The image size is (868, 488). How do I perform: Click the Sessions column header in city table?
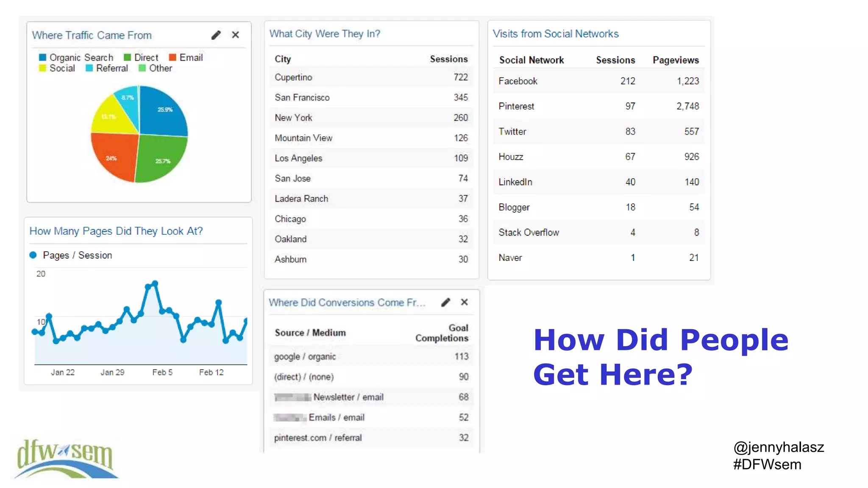(x=448, y=59)
